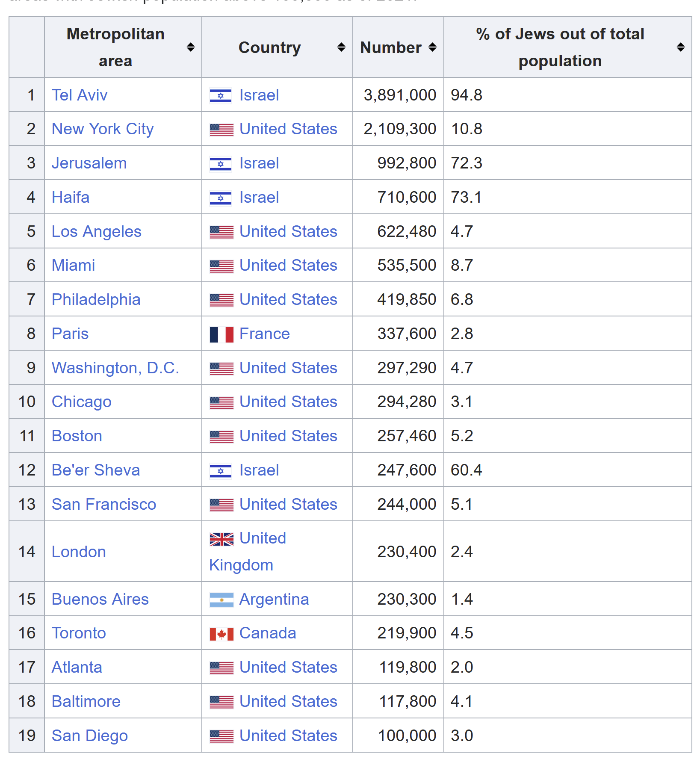Viewport: 700px width, 771px height.
Task: Open the Canada country link
Action: pos(268,633)
